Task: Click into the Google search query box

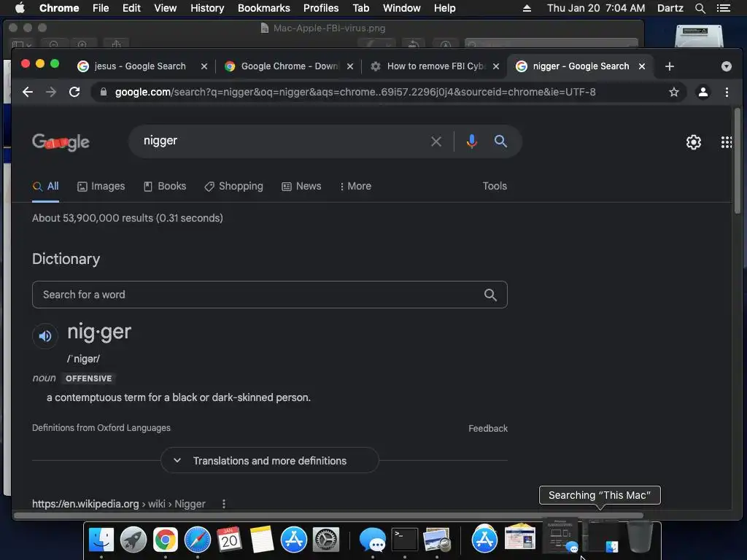Action: 281,141
